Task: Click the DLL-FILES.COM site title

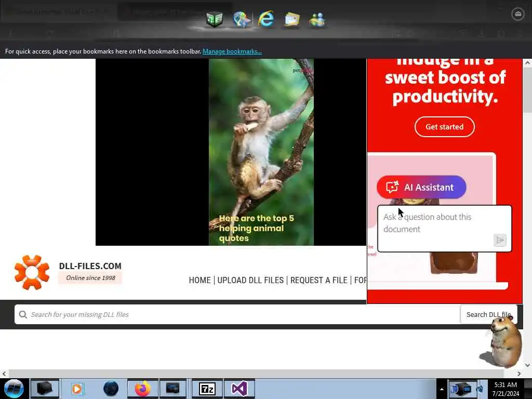Action: tap(90, 265)
